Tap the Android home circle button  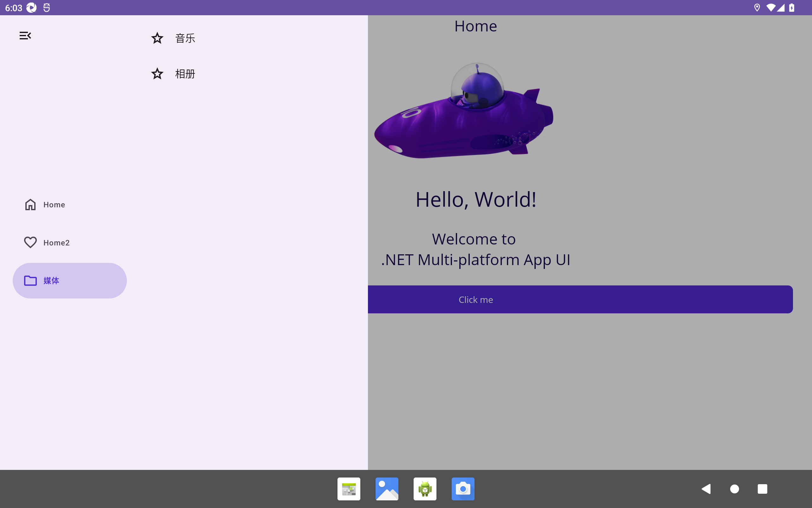734,489
